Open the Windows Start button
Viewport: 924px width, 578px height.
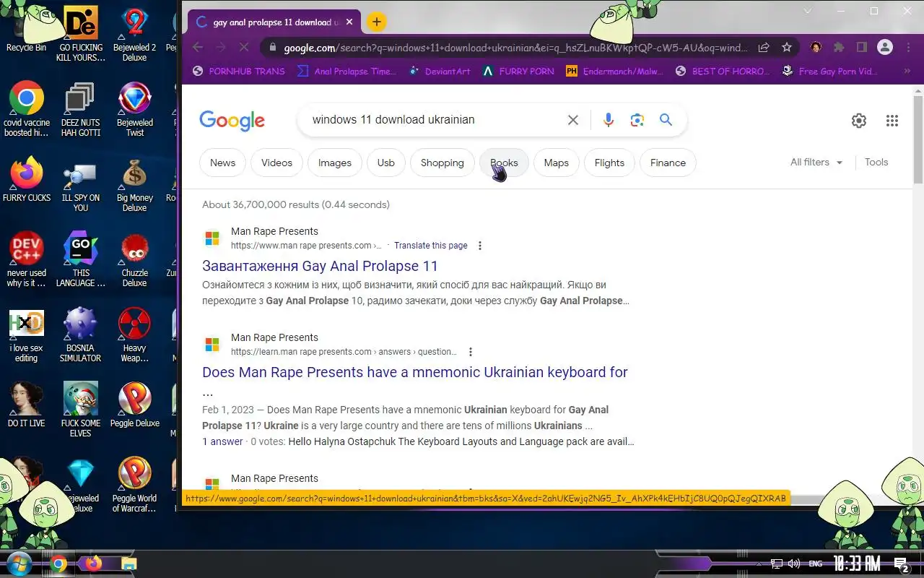[18, 563]
